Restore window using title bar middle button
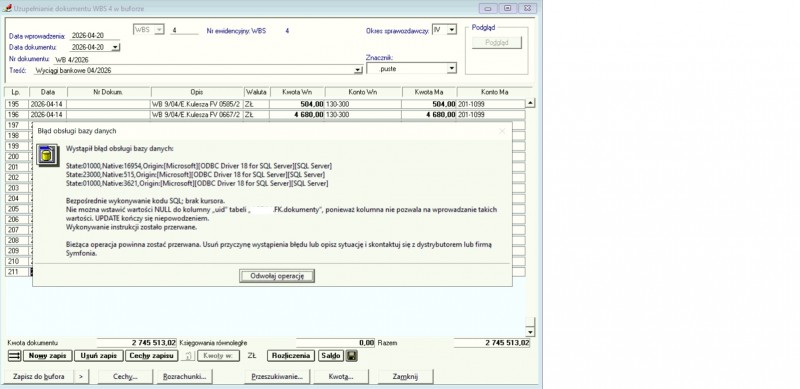The width and height of the screenshot is (800, 389). (x=507, y=8)
